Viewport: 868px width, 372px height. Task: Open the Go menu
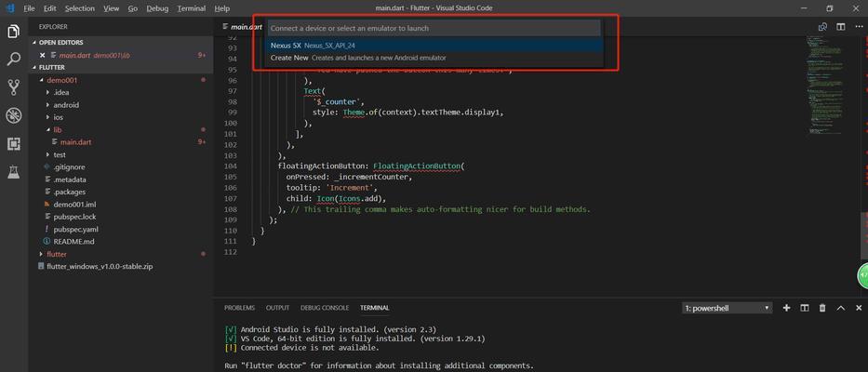[133, 8]
